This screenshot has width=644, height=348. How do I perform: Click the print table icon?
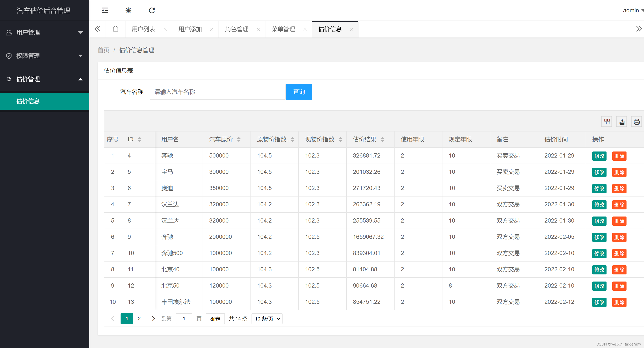(x=637, y=122)
